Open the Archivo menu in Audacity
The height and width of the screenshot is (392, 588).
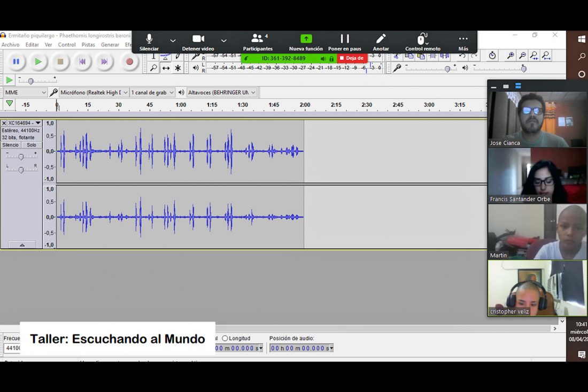[x=11, y=45]
